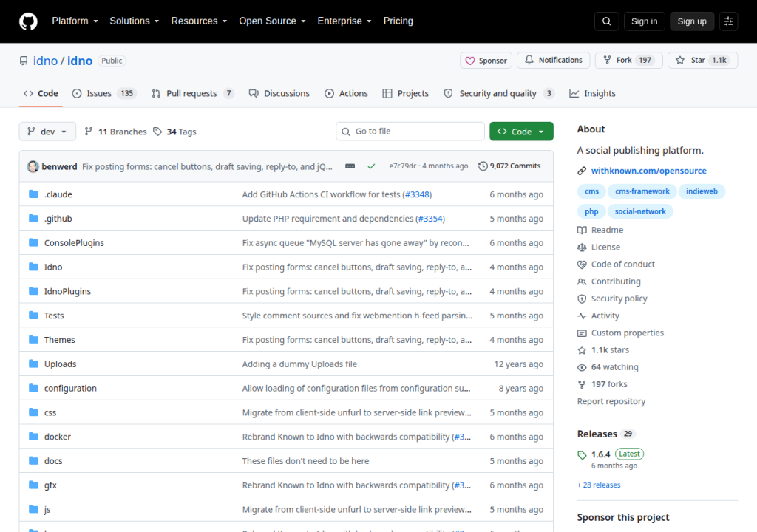The width and height of the screenshot is (757, 532).
Task: Open the css folder
Action: (50, 412)
